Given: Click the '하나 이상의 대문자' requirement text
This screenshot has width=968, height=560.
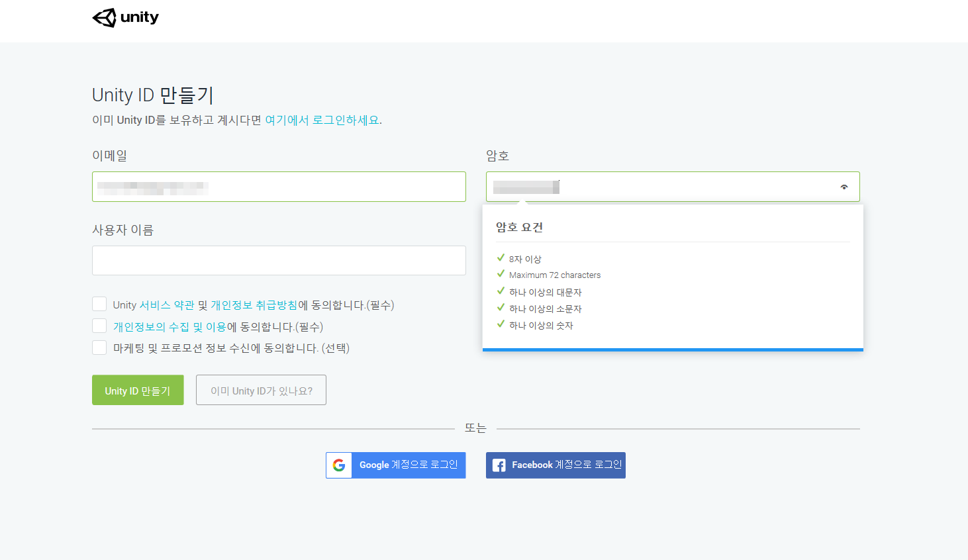Looking at the screenshot, I should (545, 292).
